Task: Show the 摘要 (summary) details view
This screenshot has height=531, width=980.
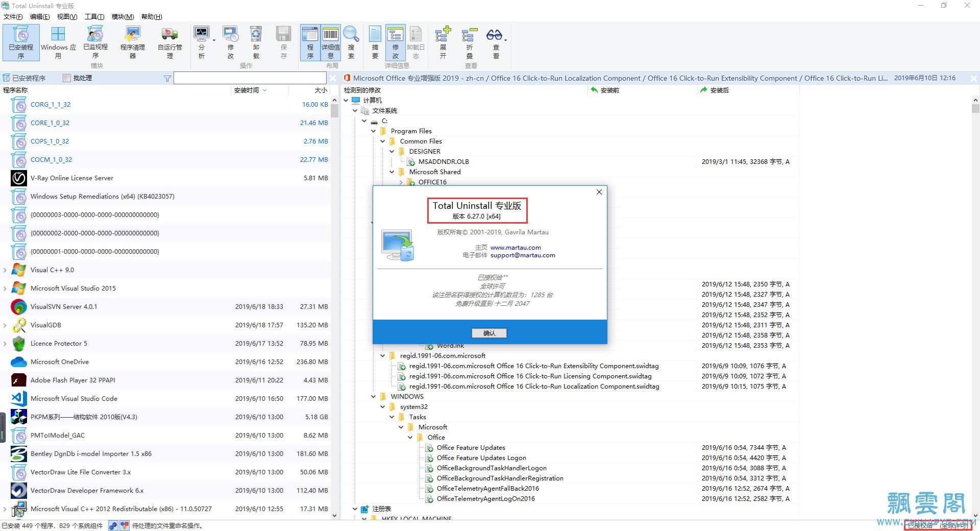Action: point(375,43)
